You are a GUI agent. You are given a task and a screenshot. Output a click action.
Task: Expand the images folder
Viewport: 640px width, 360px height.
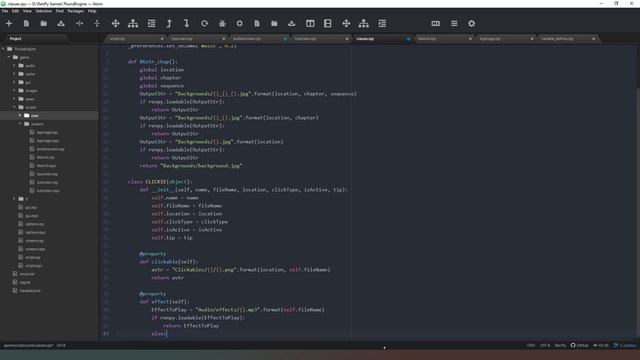tap(15, 91)
